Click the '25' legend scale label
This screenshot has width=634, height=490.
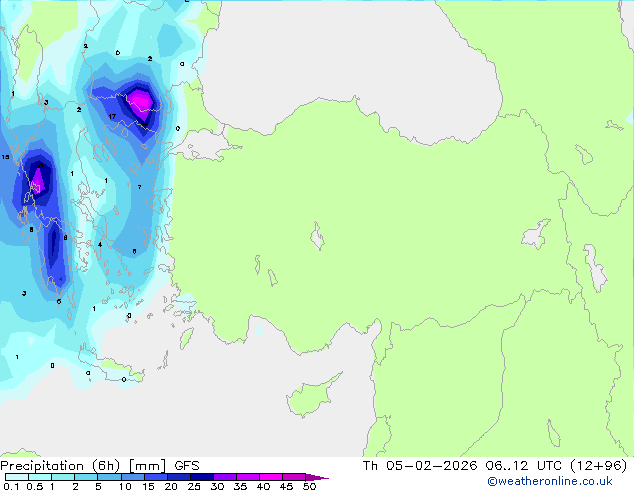pos(194,486)
